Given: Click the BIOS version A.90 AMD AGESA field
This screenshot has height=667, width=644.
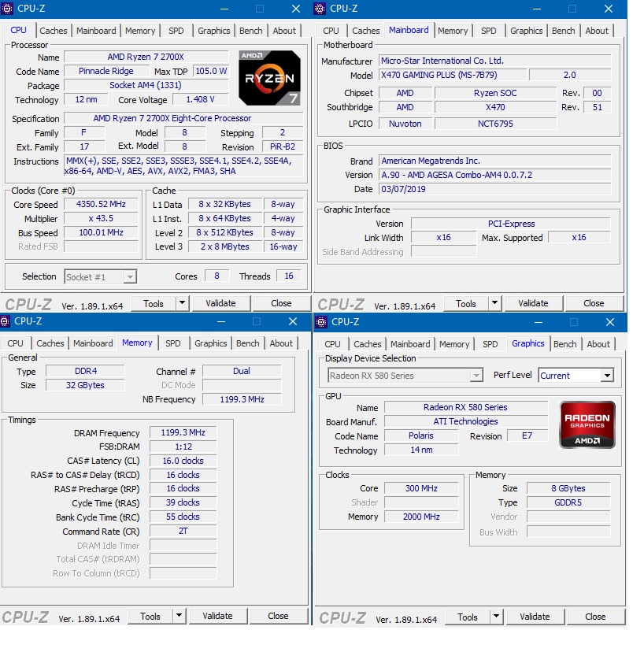Looking at the screenshot, I should pos(494,175).
